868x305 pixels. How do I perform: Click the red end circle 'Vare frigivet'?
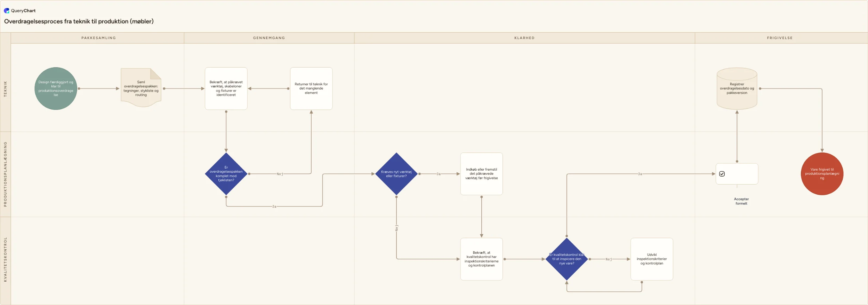[822, 174]
